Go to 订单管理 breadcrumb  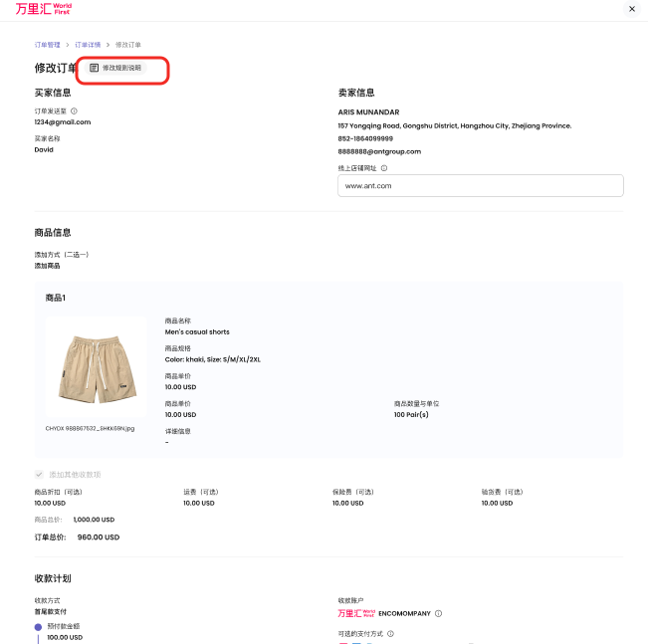click(x=48, y=45)
